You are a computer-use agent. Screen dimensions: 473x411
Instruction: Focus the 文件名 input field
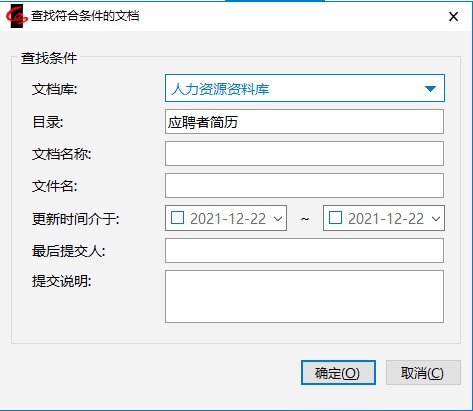click(x=304, y=186)
